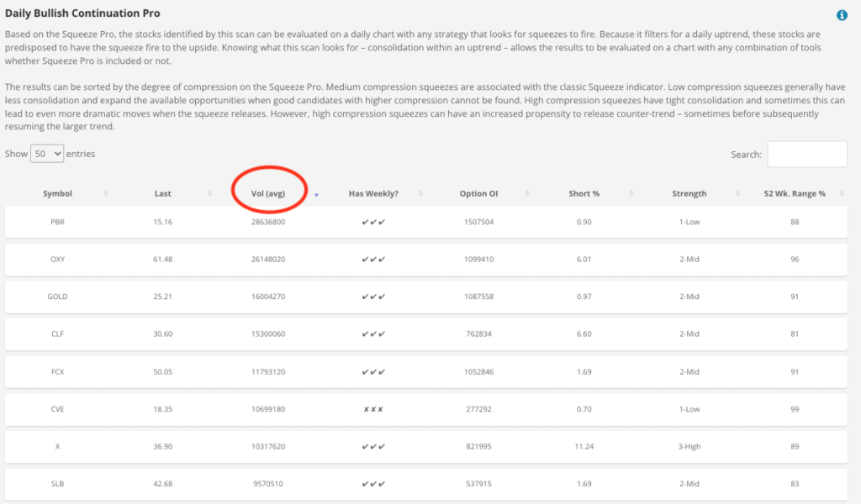Sort by Last column header
This screenshot has height=504, width=861.
162,193
